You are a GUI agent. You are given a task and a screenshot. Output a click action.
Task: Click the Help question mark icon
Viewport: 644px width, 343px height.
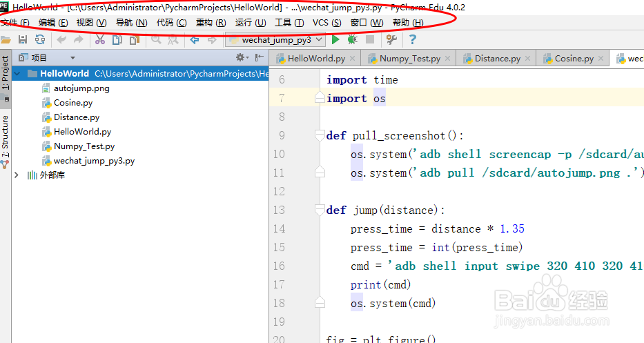pyautogui.click(x=412, y=40)
